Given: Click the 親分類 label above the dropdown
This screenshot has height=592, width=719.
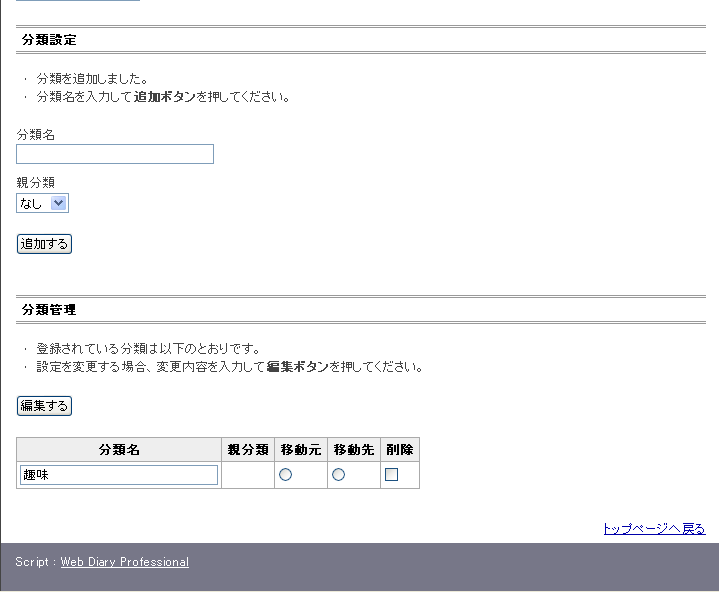Looking at the screenshot, I should (36, 183).
